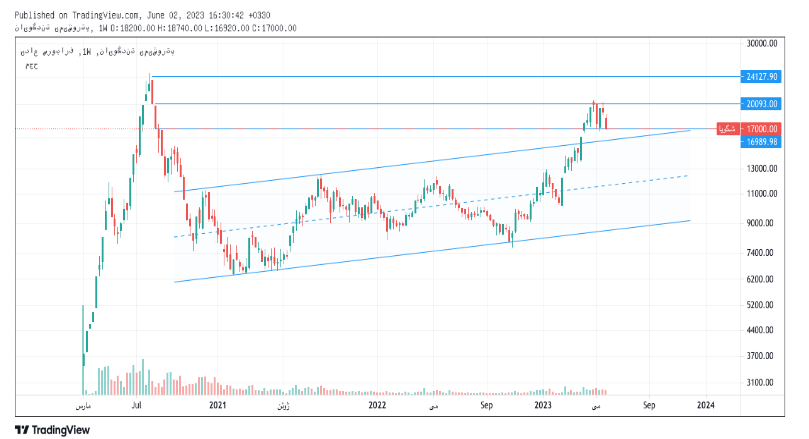This screenshot has height=439, width=809.
Task: Click the 30000.00 price scale value
Action: pyautogui.click(x=761, y=43)
